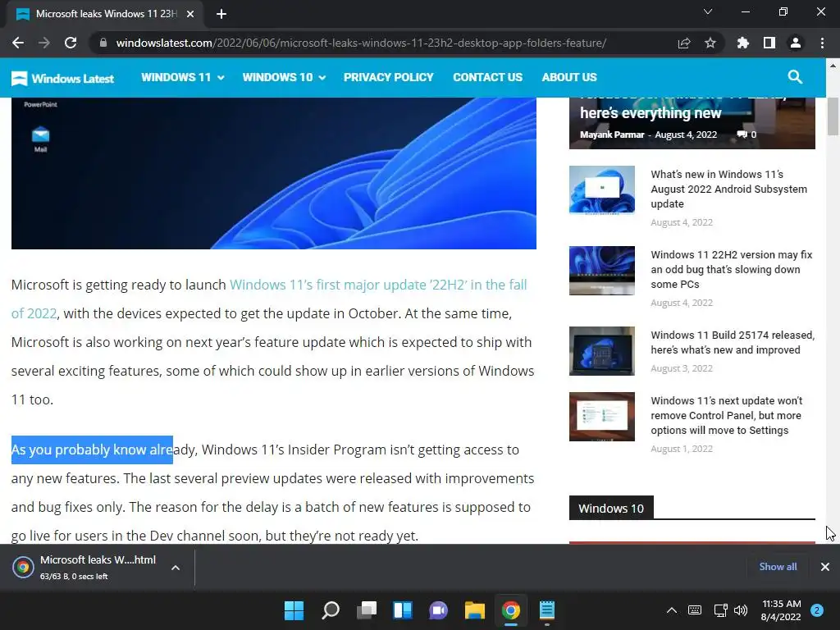Close the downloads bar

(x=825, y=567)
